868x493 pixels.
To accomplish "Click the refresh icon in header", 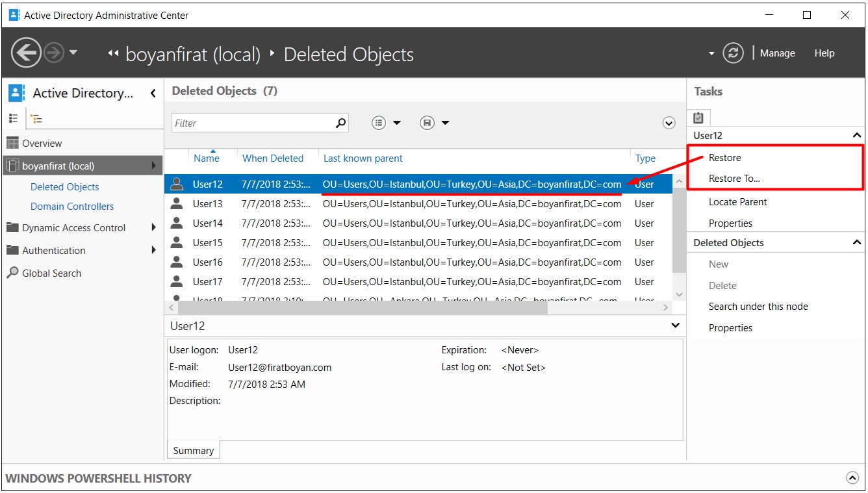I will (x=733, y=53).
